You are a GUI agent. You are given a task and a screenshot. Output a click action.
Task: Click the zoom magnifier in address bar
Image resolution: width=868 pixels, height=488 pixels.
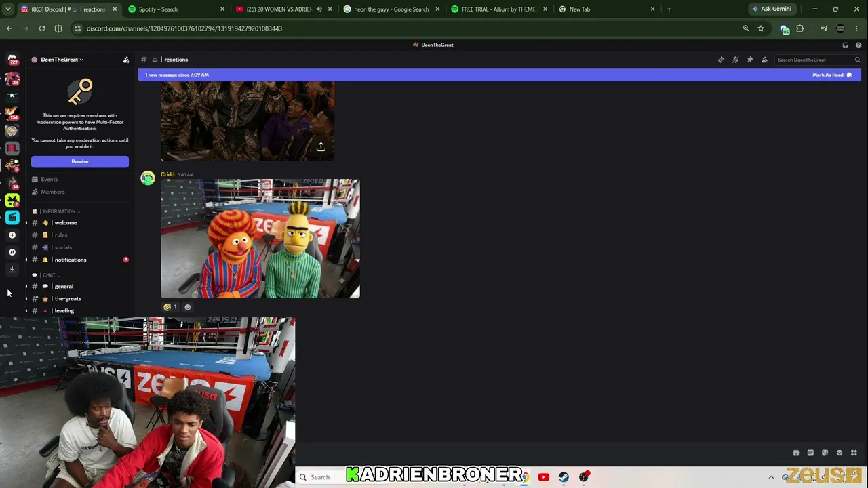click(746, 28)
